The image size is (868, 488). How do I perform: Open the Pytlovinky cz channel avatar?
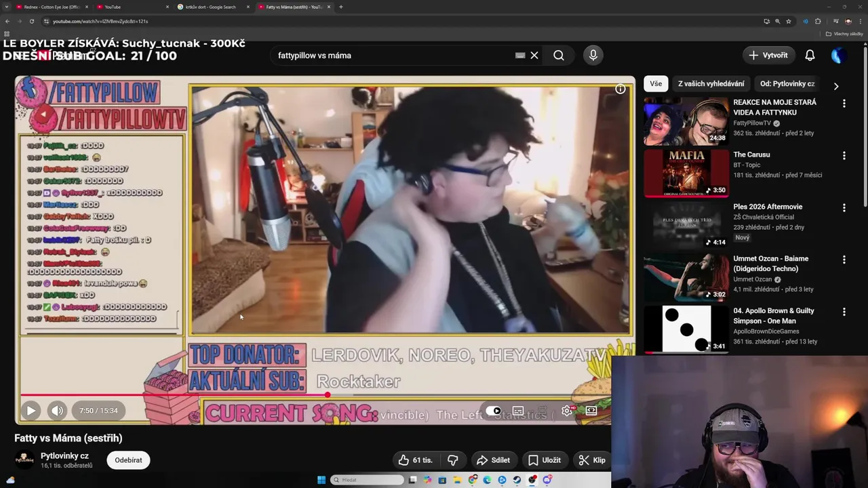click(24, 460)
